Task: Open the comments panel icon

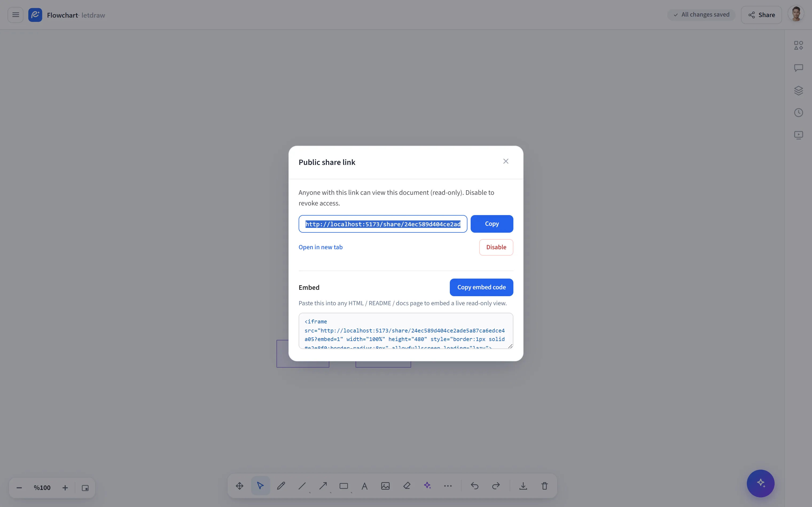Action: tap(798, 68)
